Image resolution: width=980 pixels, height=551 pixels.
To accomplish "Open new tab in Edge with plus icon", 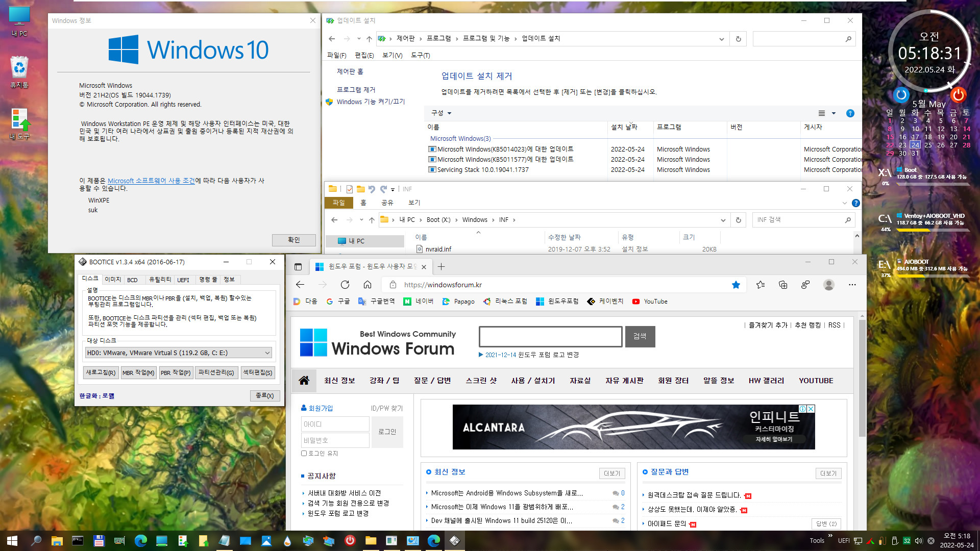I will 442,266.
